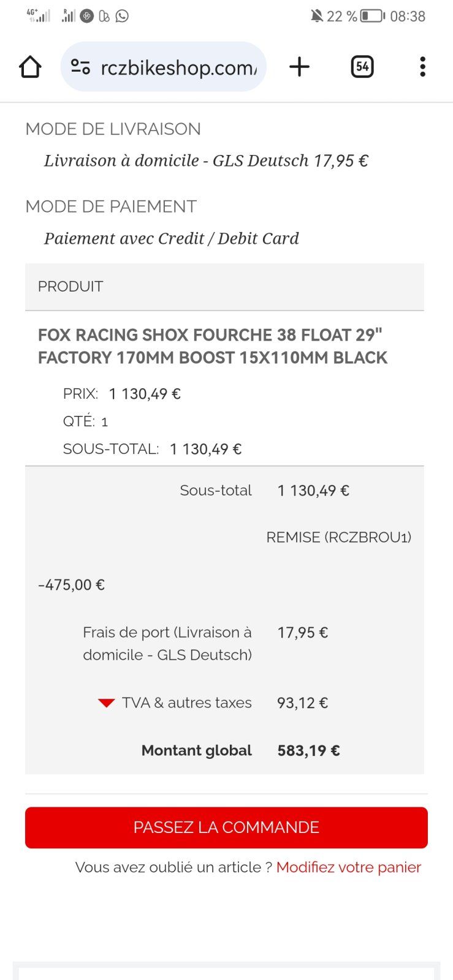This screenshot has height=980, width=453.
Task: Open Chrome three-dot overflow menu
Action: (x=422, y=67)
